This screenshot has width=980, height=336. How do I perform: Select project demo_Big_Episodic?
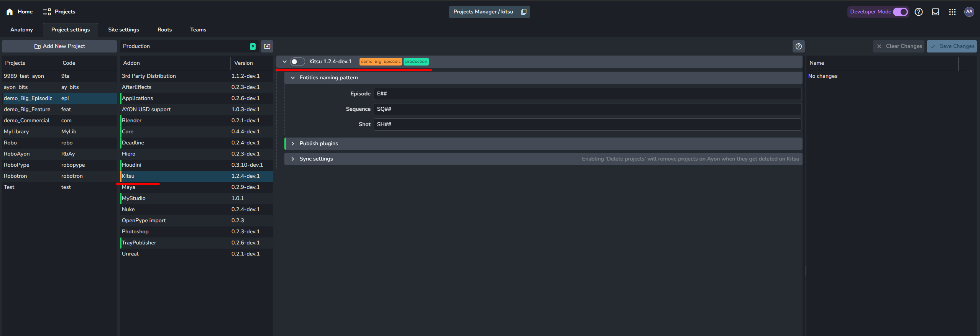coord(59,98)
